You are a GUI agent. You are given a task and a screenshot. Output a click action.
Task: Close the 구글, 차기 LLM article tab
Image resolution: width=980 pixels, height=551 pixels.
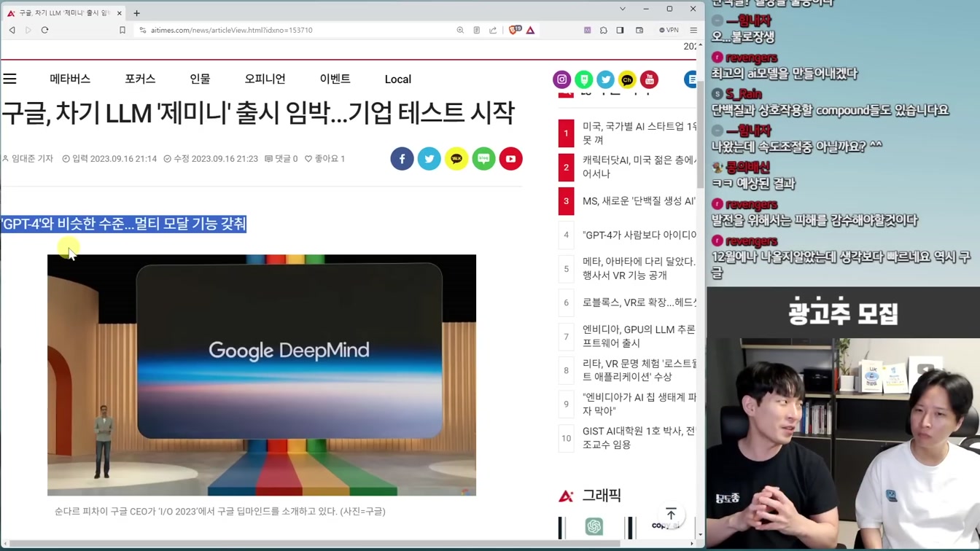tap(120, 13)
